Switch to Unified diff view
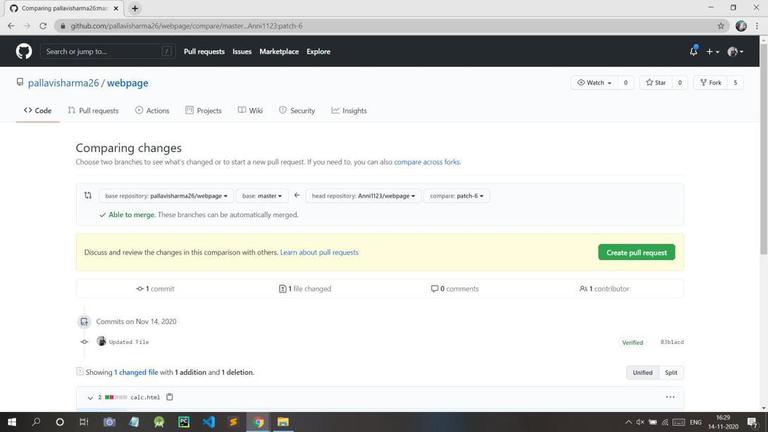Image resolution: width=768 pixels, height=432 pixels. [642, 372]
